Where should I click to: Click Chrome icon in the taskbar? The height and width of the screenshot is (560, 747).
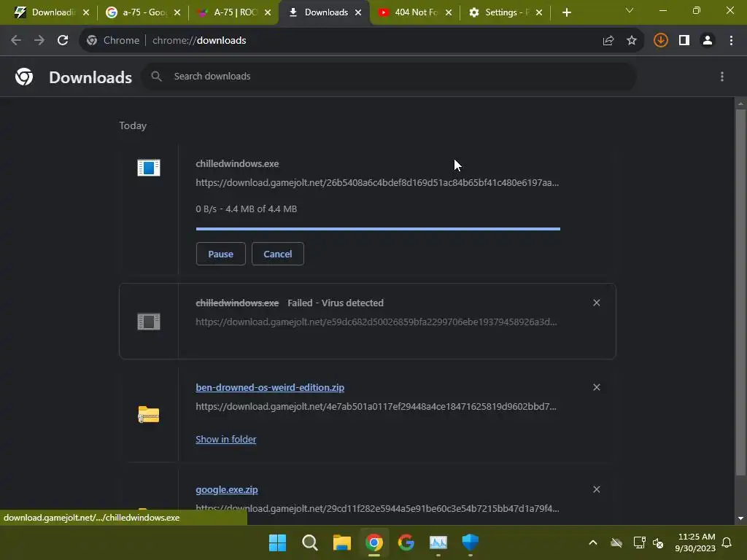click(374, 542)
